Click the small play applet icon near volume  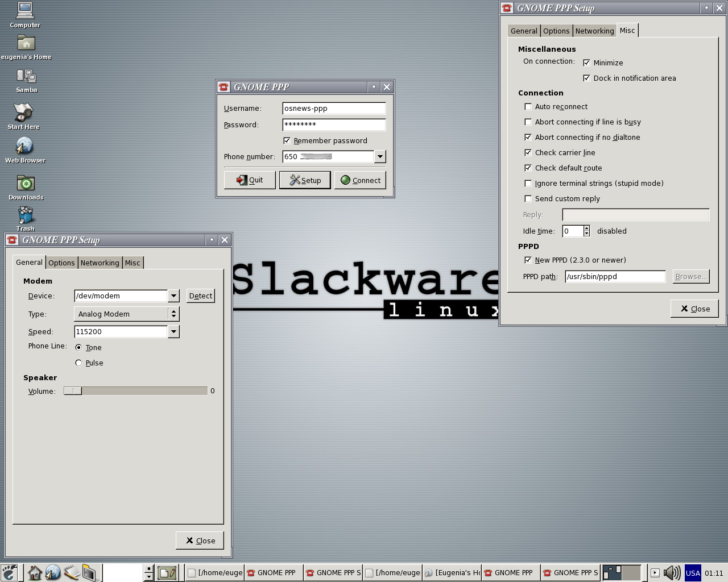[x=655, y=572]
